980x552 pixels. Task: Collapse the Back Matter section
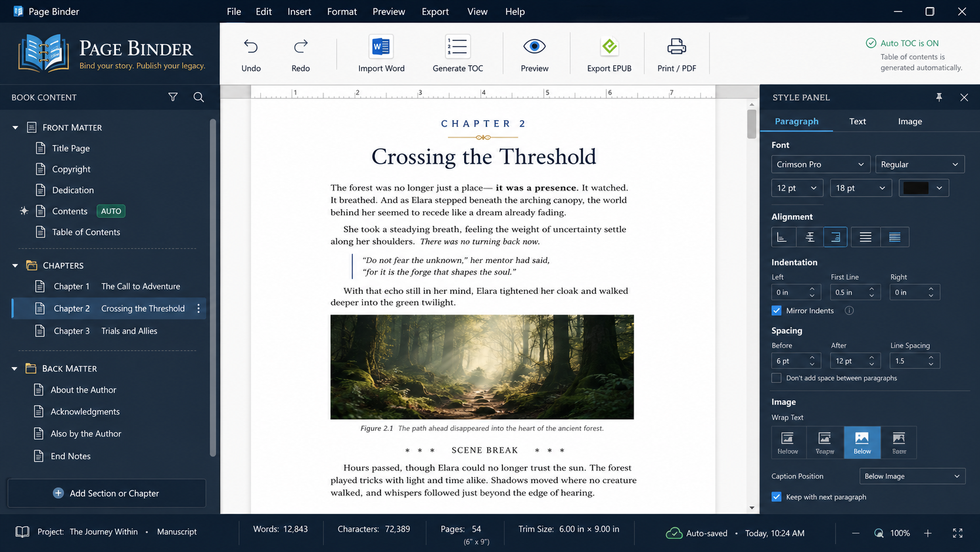coord(15,369)
